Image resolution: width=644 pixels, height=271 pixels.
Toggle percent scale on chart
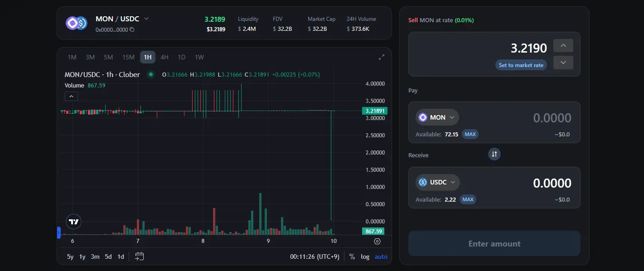[x=352, y=256]
